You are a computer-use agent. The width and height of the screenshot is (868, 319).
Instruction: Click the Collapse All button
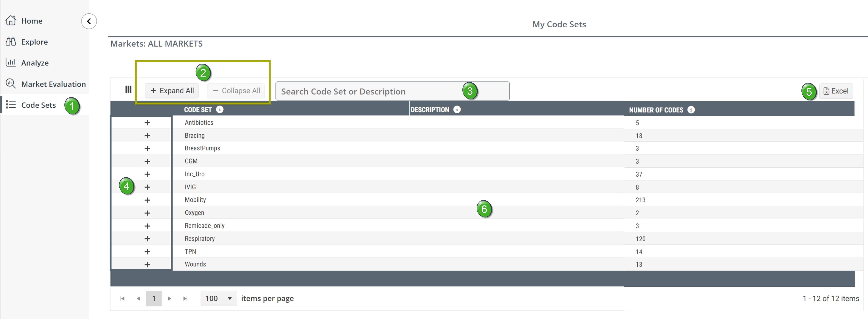pos(236,91)
